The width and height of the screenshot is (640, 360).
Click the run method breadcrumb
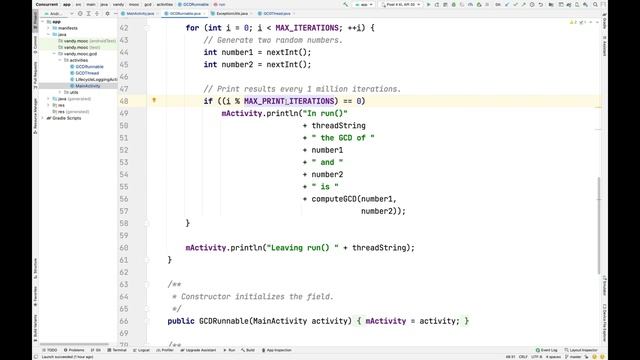tap(220, 4)
